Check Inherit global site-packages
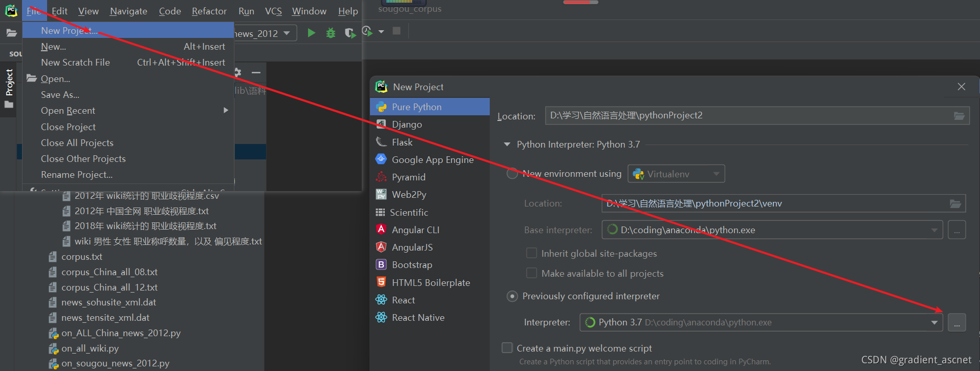Screen dimensions: 980x371 point(532,253)
